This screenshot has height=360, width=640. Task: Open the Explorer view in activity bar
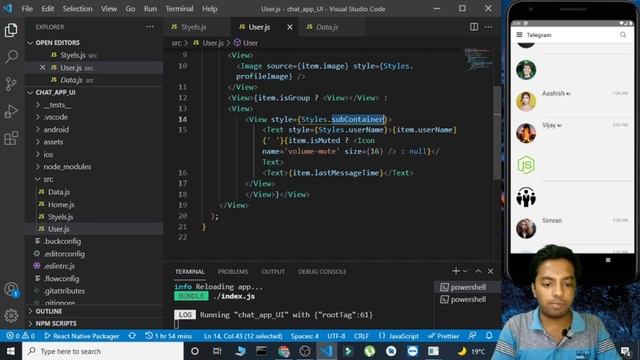click(x=11, y=30)
